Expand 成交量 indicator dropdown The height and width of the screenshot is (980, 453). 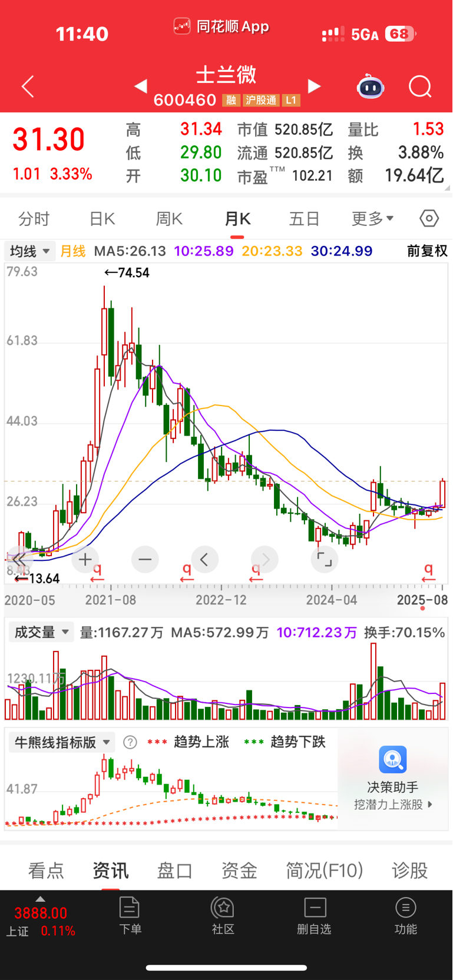41,632
